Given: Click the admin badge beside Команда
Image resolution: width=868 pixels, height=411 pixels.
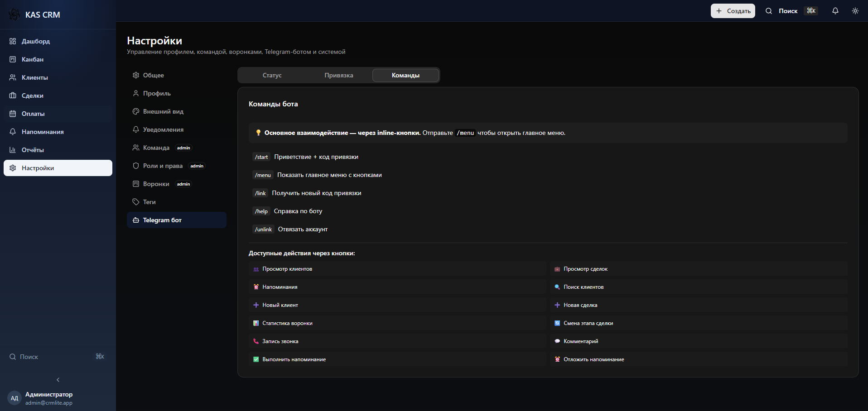Looking at the screenshot, I should (183, 148).
